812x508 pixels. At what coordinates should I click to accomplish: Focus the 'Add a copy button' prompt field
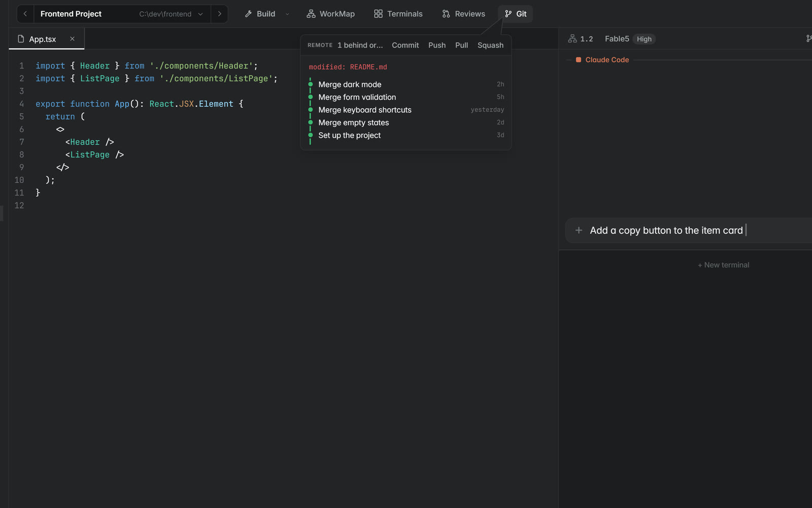coord(688,231)
